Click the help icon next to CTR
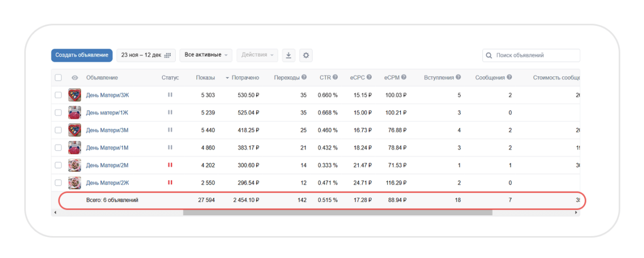 335,78
